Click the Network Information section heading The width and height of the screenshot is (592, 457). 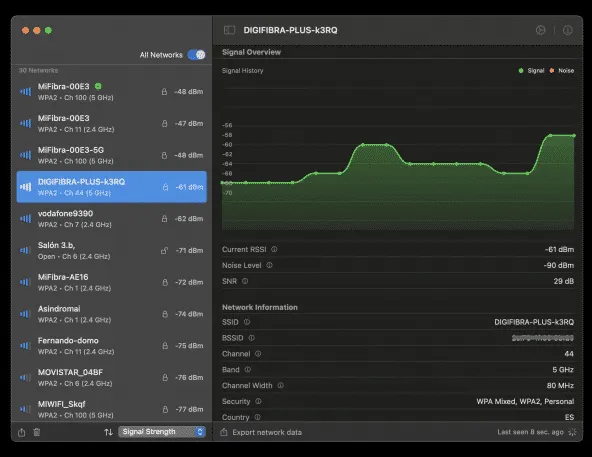click(x=260, y=307)
